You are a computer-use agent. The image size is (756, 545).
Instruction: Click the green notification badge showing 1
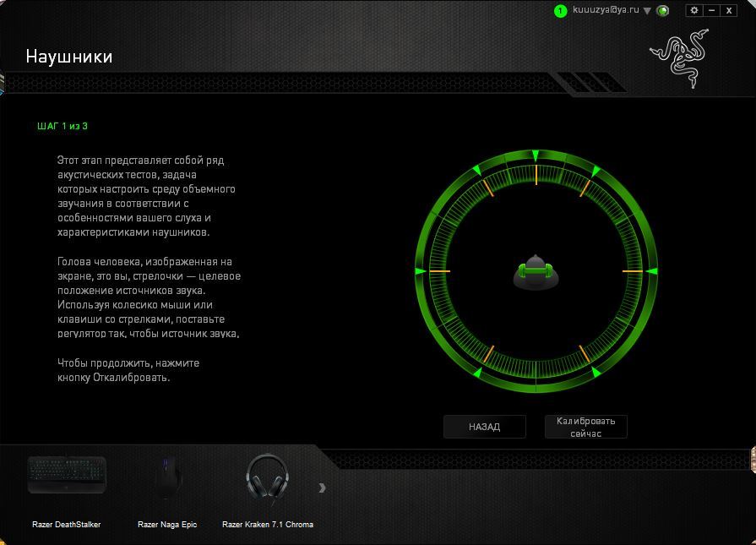tap(560, 11)
